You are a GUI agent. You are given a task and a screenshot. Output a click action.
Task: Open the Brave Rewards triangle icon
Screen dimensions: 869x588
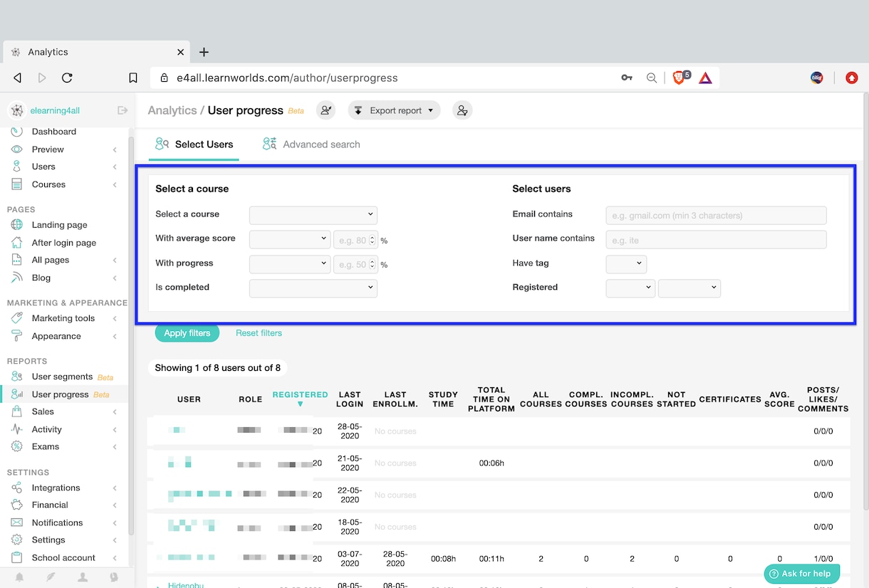coord(705,78)
